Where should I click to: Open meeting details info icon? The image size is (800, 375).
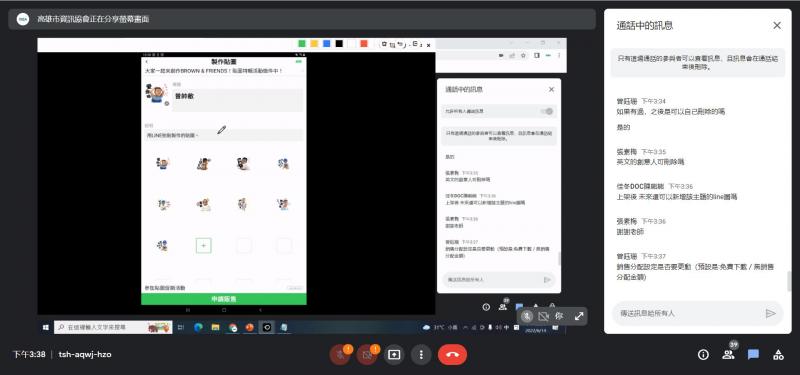pos(703,355)
